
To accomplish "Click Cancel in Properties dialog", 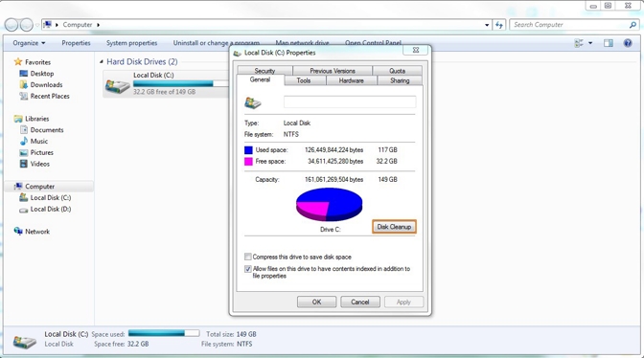I will click(360, 302).
